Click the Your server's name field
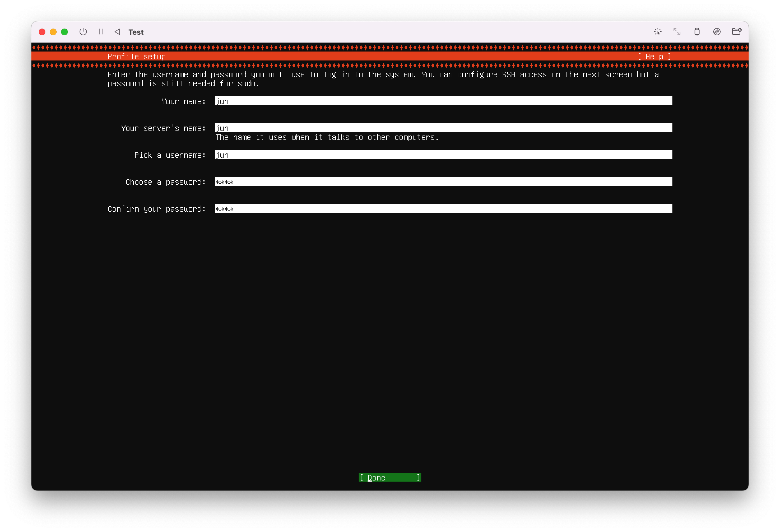 coord(443,128)
